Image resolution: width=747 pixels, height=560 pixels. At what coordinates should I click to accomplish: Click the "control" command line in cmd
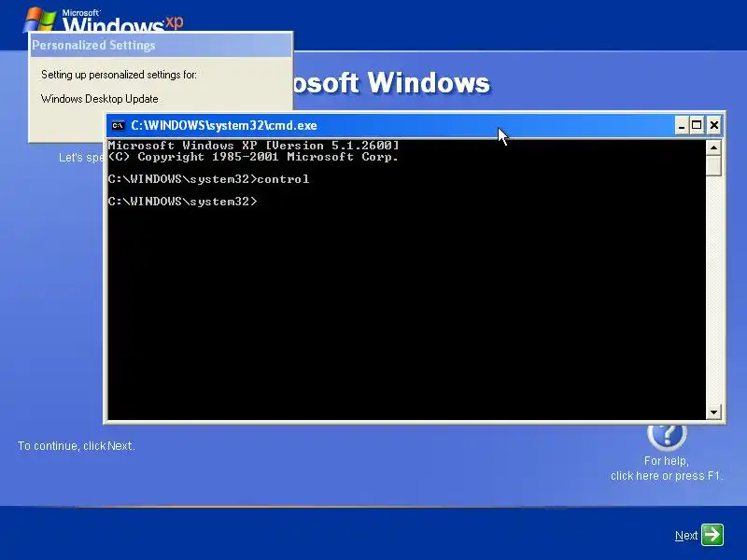(x=208, y=179)
